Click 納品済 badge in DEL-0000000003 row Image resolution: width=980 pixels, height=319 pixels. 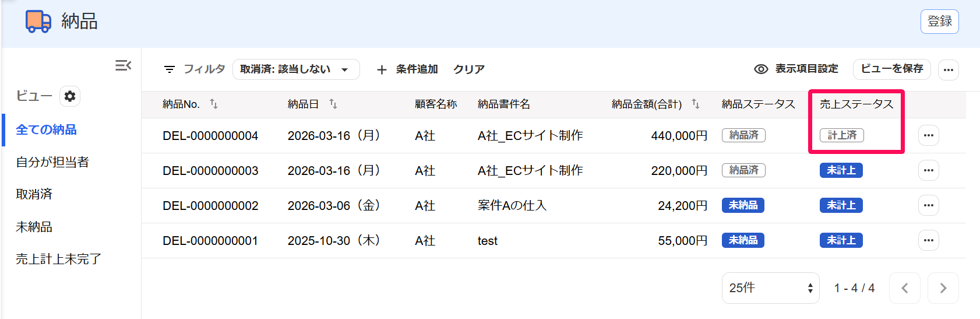pyautogui.click(x=743, y=170)
